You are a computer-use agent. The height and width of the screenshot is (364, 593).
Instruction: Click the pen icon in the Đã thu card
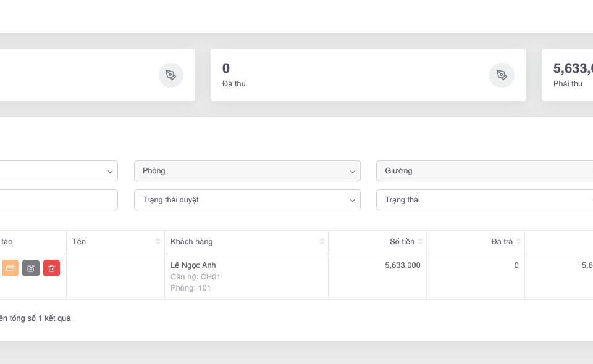click(502, 75)
